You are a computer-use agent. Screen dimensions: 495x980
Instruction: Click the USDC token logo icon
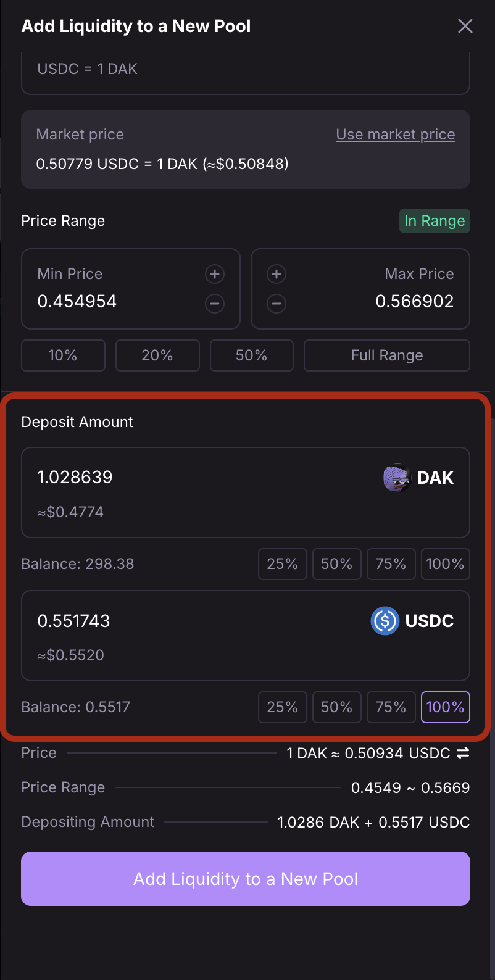(385, 621)
